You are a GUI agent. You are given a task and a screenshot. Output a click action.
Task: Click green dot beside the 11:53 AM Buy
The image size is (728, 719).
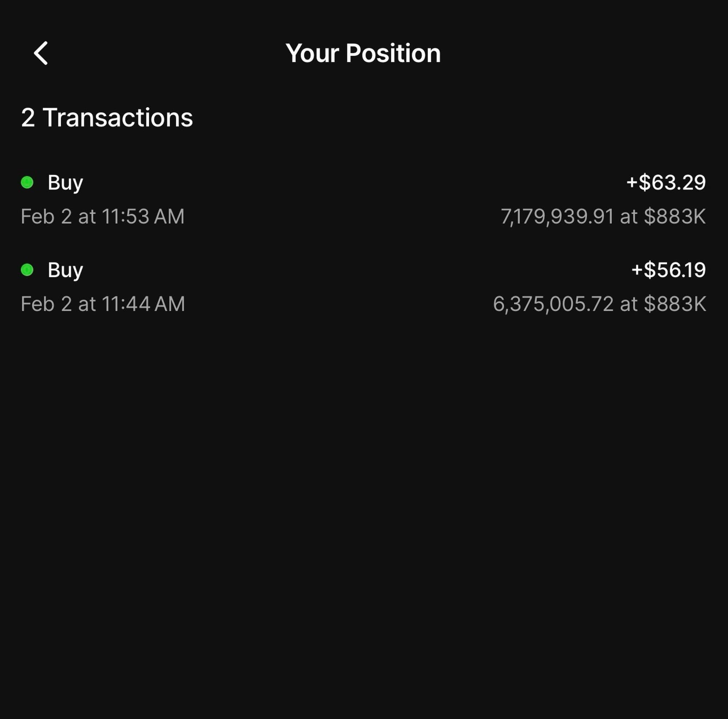click(x=27, y=182)
